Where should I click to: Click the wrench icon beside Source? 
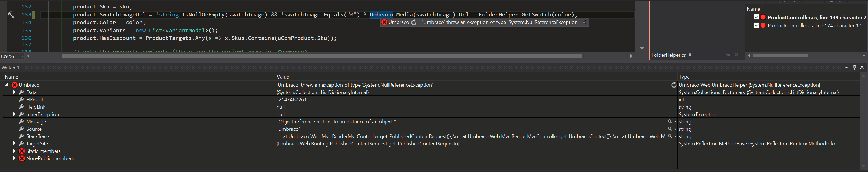pyautogui.click(x=21, y=129)
